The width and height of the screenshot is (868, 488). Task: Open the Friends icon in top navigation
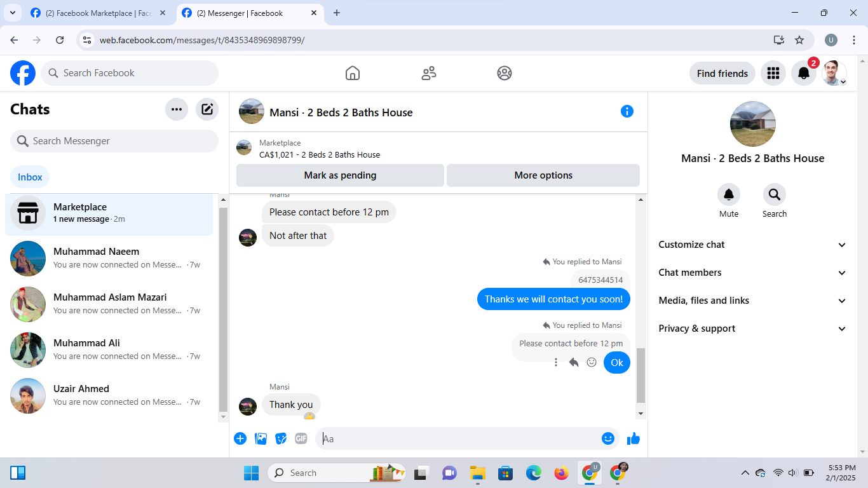(x=429, y=73)
